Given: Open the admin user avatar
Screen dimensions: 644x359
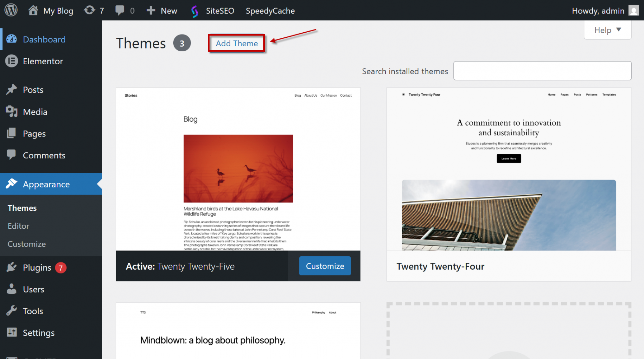Looking at the screenshot, I should pyautogui.click(x=634, y=10).
